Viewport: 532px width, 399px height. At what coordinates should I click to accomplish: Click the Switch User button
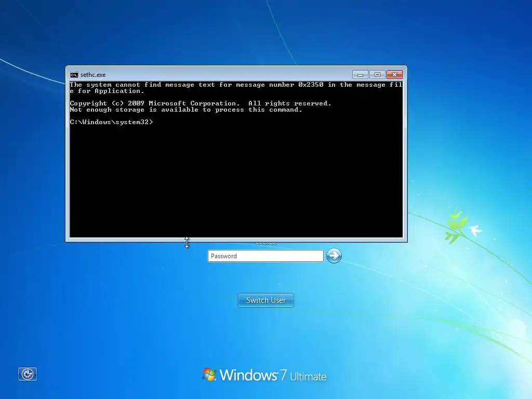[265, 300]
